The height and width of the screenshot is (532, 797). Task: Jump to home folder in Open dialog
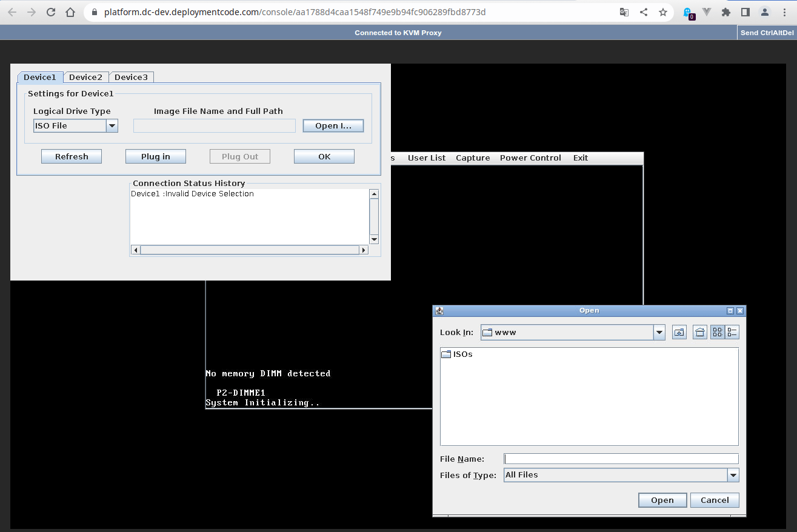tap(700, 332)
